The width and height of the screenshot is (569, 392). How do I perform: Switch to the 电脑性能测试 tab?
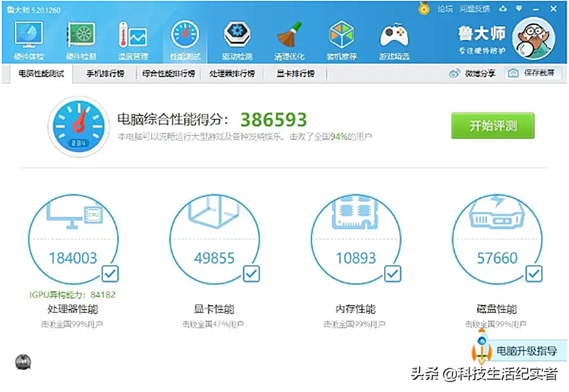click(41, 73)
